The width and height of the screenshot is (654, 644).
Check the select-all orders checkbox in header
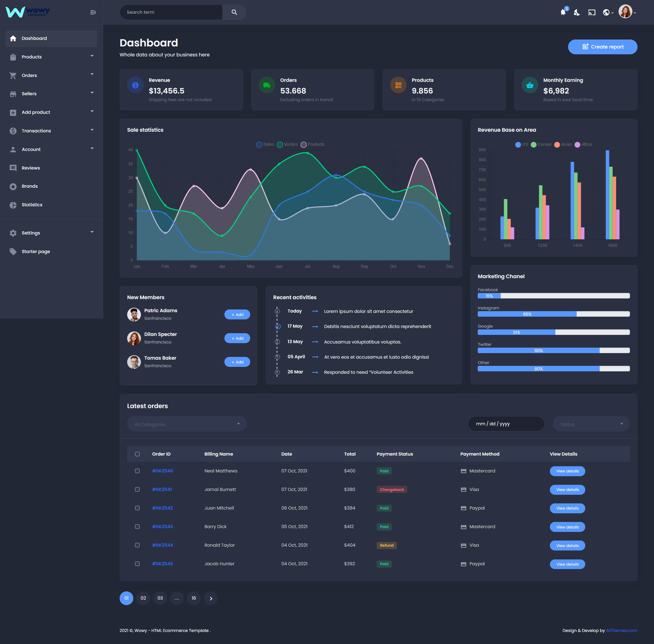pos(137,454)
